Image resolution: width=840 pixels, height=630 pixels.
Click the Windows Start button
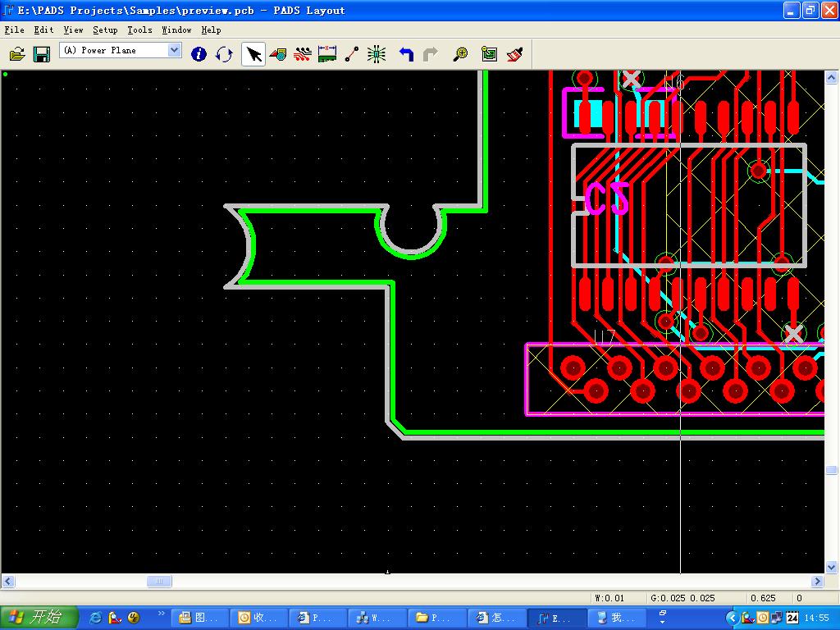(39, 618)
